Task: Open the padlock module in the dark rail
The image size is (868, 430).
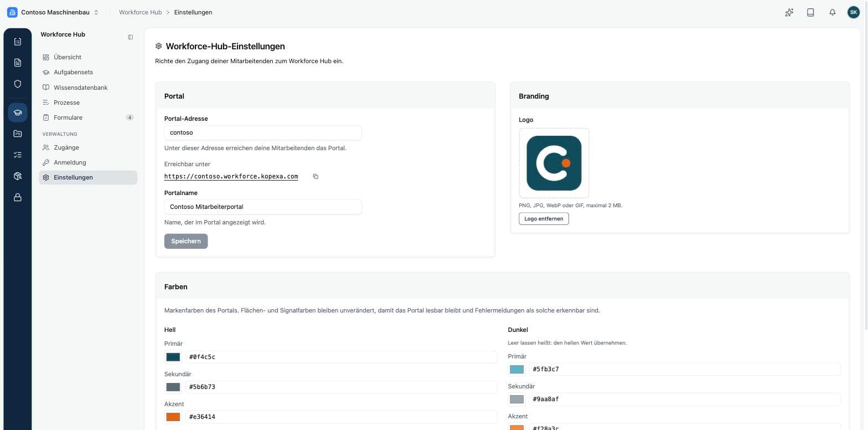Action: [18, 197]
